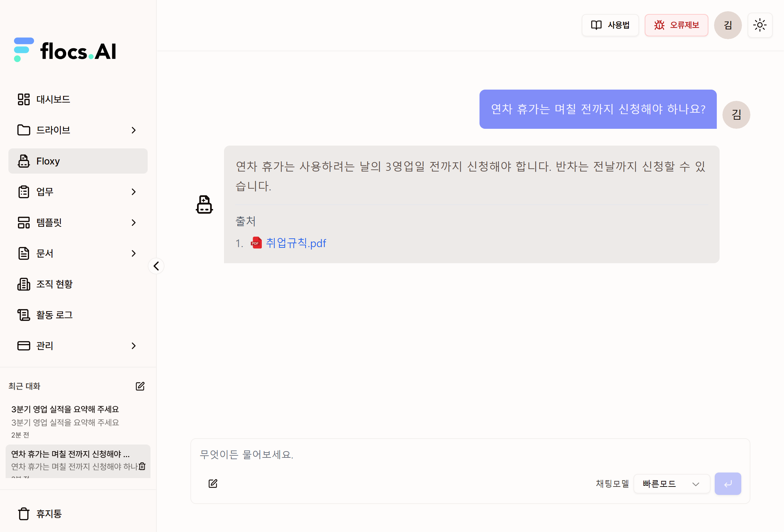Expand the 드라이브 submenu chevron
The height and width of the screenshot is (532, 784).
[x=133, y=130]
